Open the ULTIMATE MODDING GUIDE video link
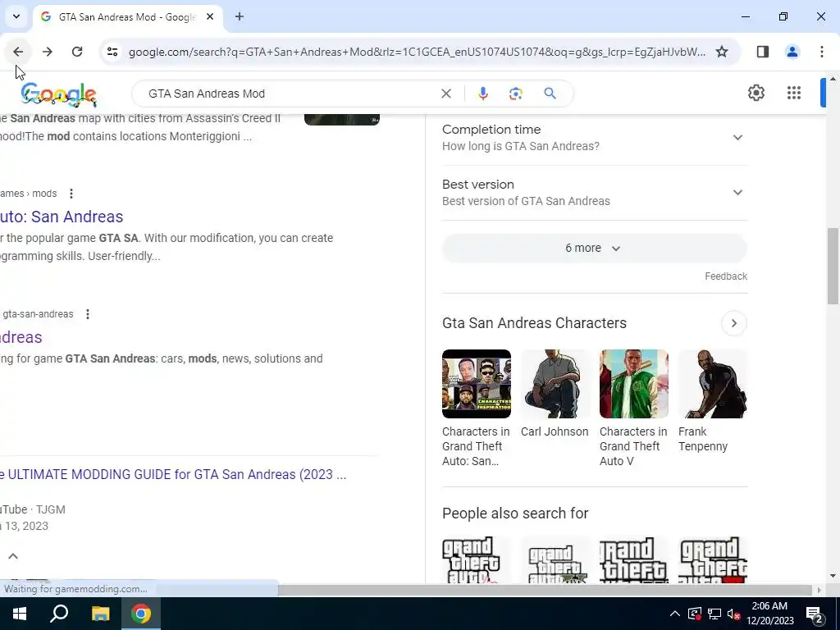 [173, 475]
